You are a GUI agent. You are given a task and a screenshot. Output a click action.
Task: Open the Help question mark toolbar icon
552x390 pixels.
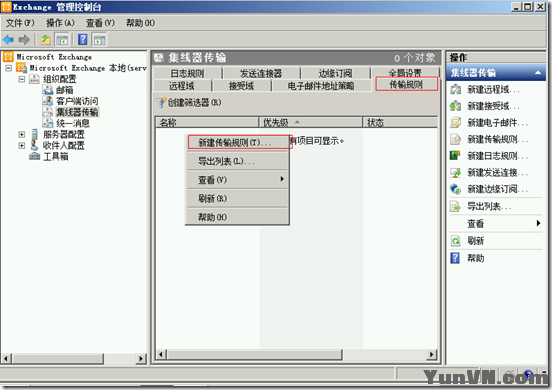(x=83, y=40)
